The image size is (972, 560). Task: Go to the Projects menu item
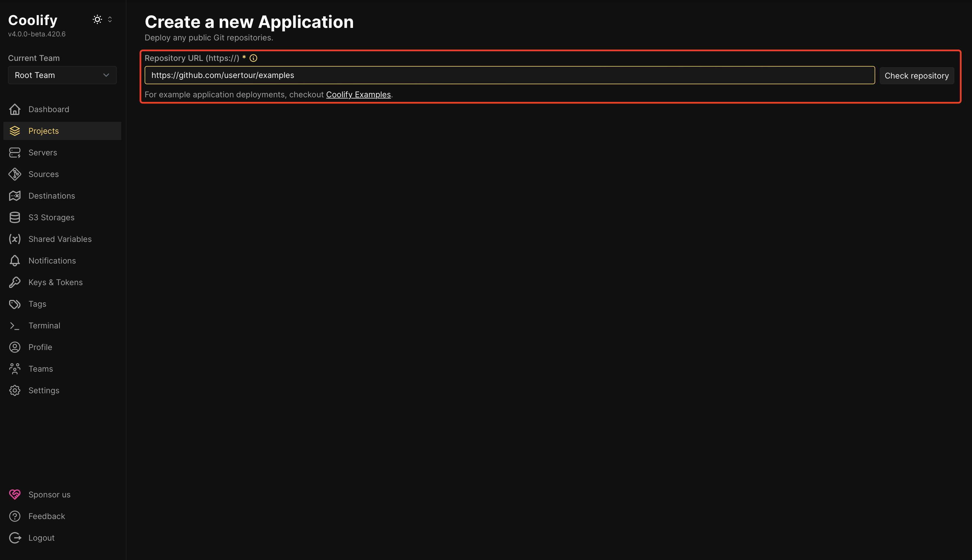(44, 131)
